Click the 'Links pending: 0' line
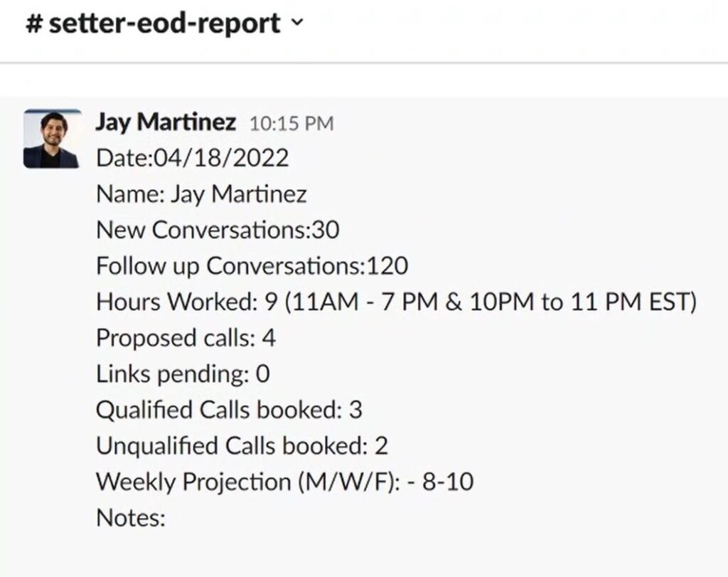This screenshot has width=728, height=577. (x=183, y=374)
